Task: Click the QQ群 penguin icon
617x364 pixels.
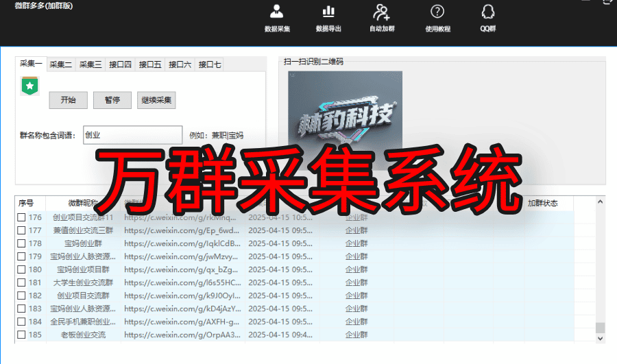Action: [487, 12]
